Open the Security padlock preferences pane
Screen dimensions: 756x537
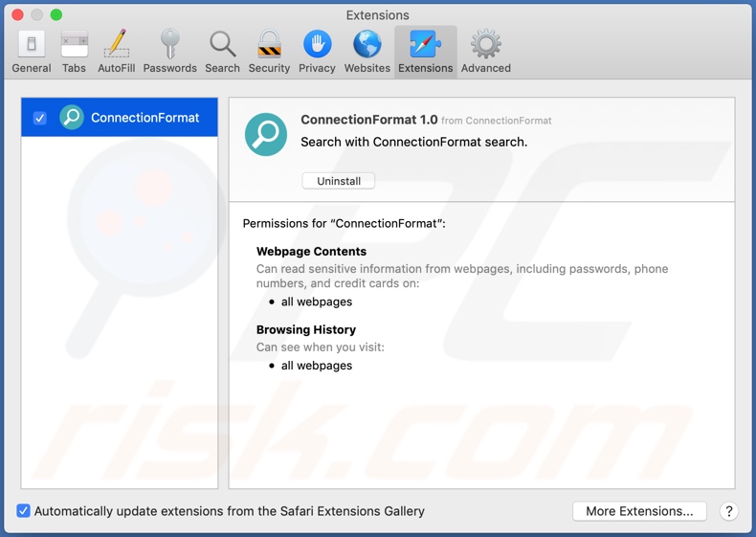[x=269, y=52]
